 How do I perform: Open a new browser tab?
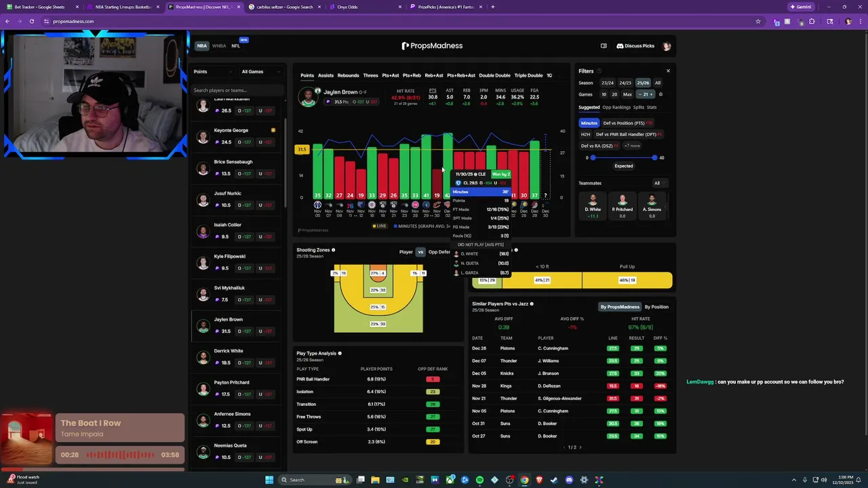(x=492, y=7)
